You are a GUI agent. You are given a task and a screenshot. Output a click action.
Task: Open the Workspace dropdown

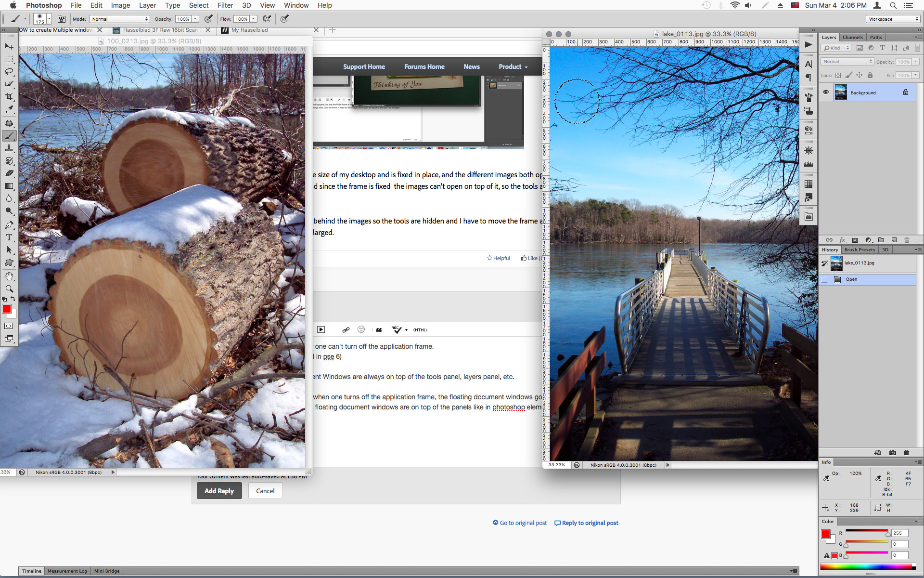(892, 19)
